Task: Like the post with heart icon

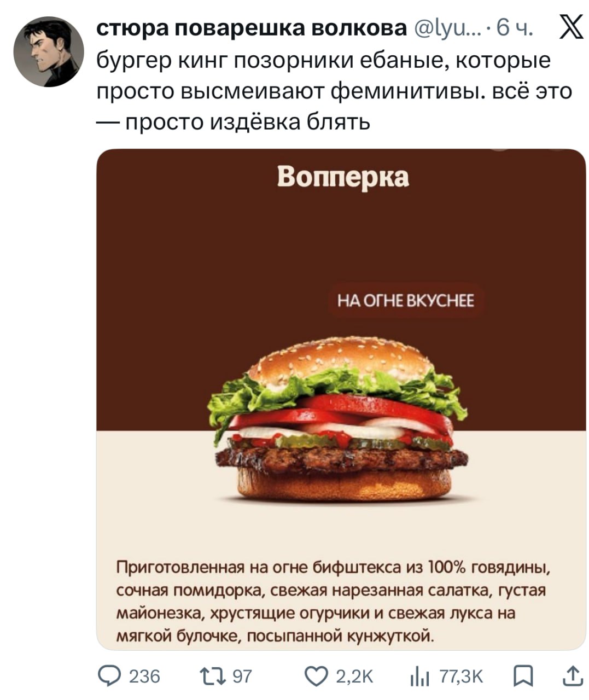Action: click(x=317, y=677)
